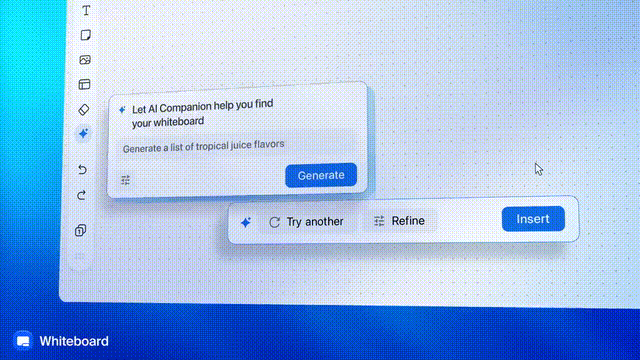Insert the generated content

click(x=533, y=219)
